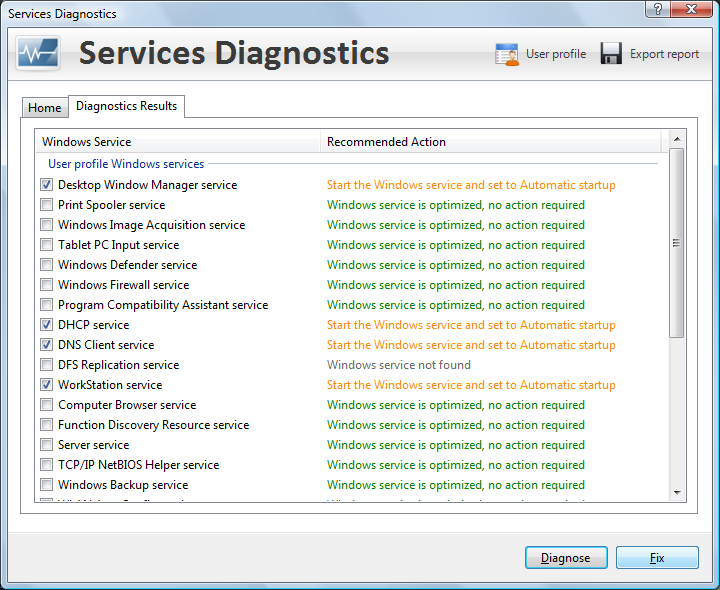
Task: Check the Server service checkbox
Action: 46,445
